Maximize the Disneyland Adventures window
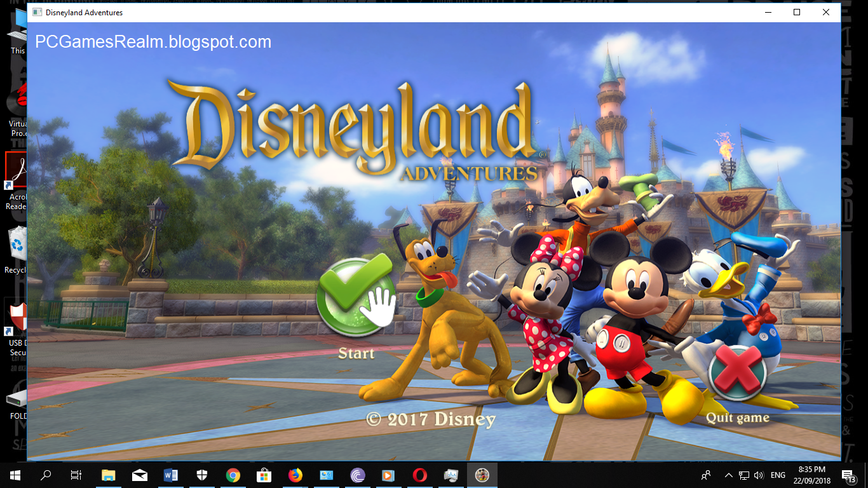Screen dimensions: 868x488 point(797,12)
